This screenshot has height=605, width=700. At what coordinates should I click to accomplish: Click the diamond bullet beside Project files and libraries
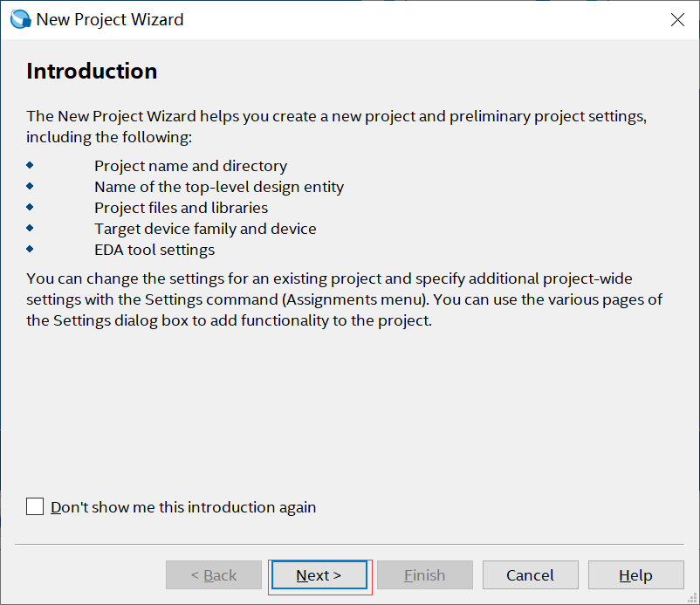pos(31,206)
